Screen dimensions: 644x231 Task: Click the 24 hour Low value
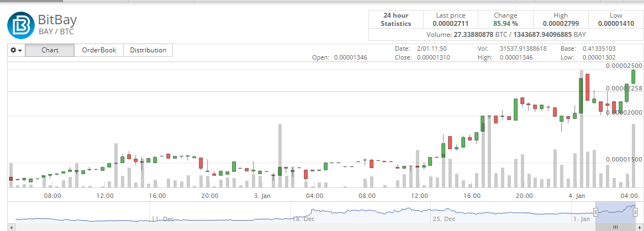[x=616, y=24]
